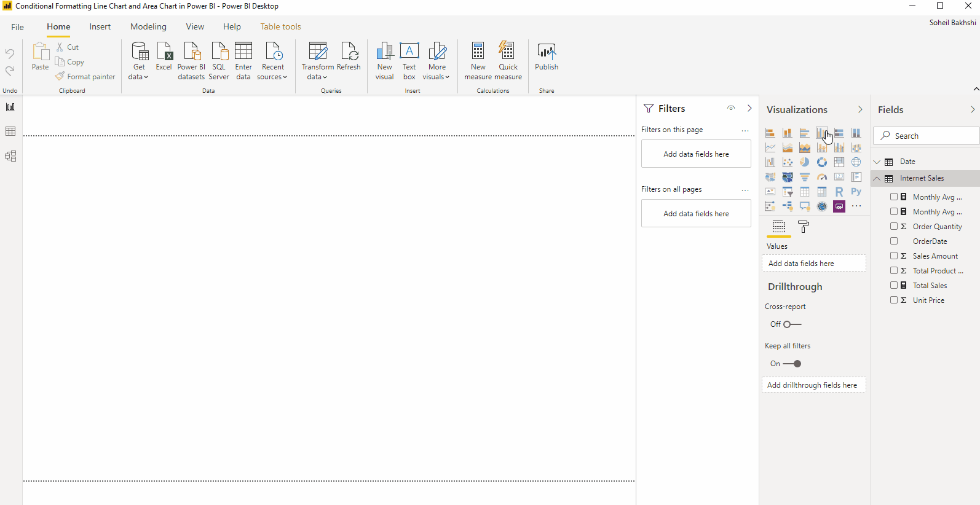Tick the Order Quantity checkbox
980x505 pixels.
[x=894, y=226]
